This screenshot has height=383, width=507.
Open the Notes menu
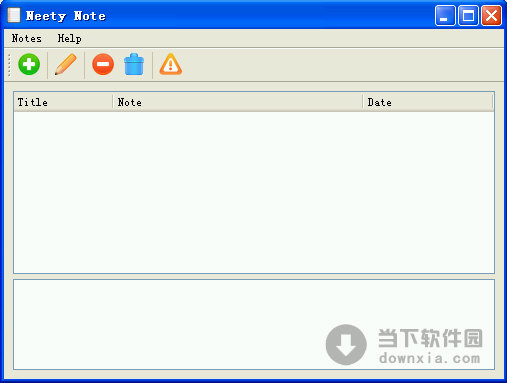(27, 38)
